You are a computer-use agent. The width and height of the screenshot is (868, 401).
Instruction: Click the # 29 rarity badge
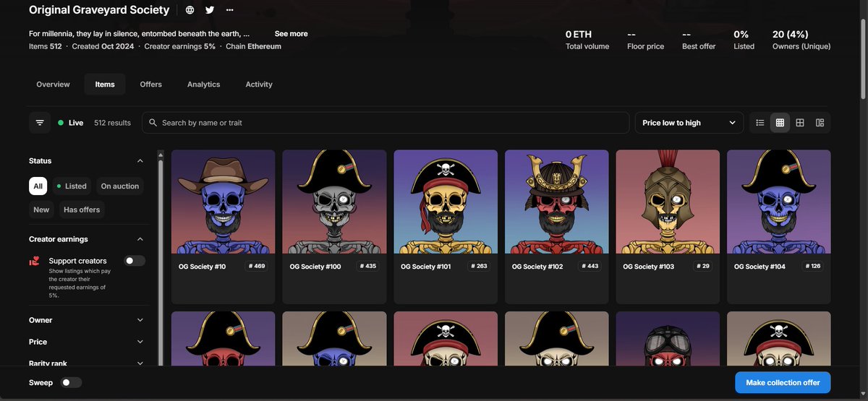703,267
